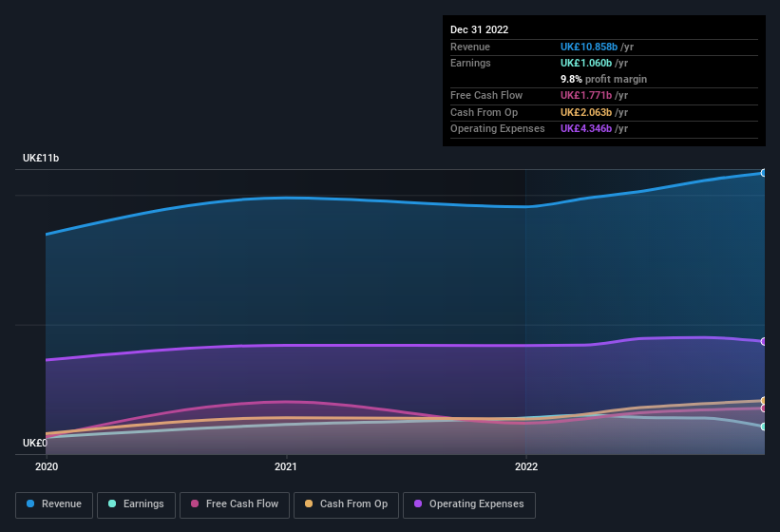The image size is (780, 532).
Task: Click the UK£10.858b revenue value
Action: [x=589, y=47]
